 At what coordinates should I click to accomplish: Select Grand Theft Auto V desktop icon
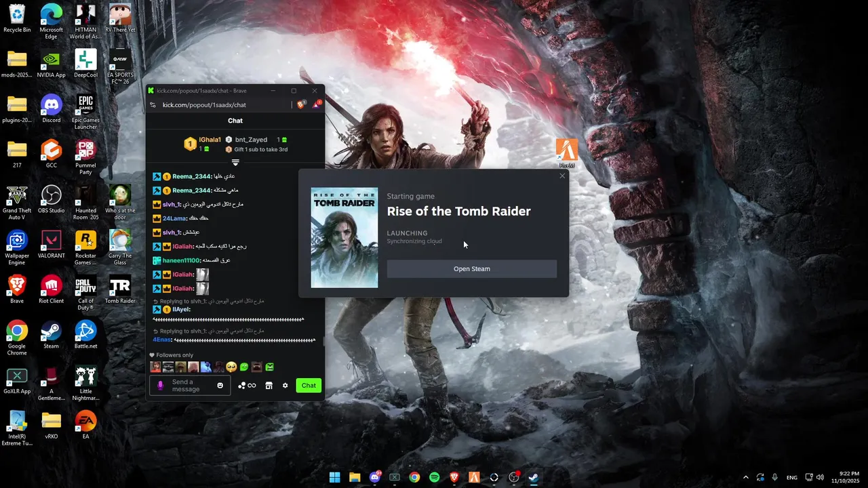17,203
